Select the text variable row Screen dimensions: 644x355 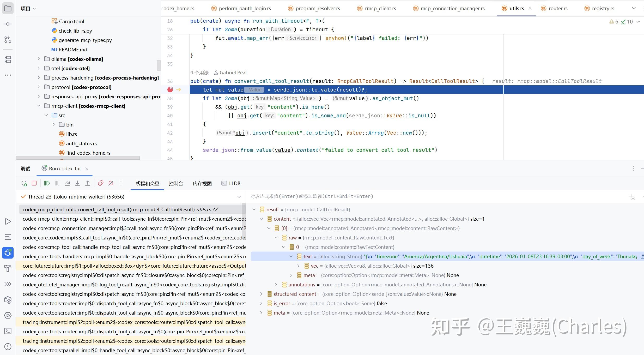tap(447, 256)
